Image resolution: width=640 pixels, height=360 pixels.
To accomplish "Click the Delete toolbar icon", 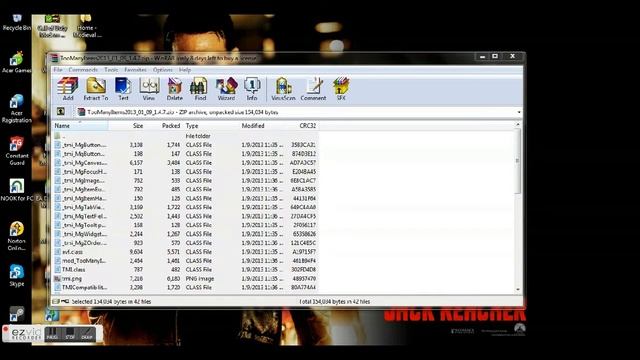I will (x=174, y=89).
